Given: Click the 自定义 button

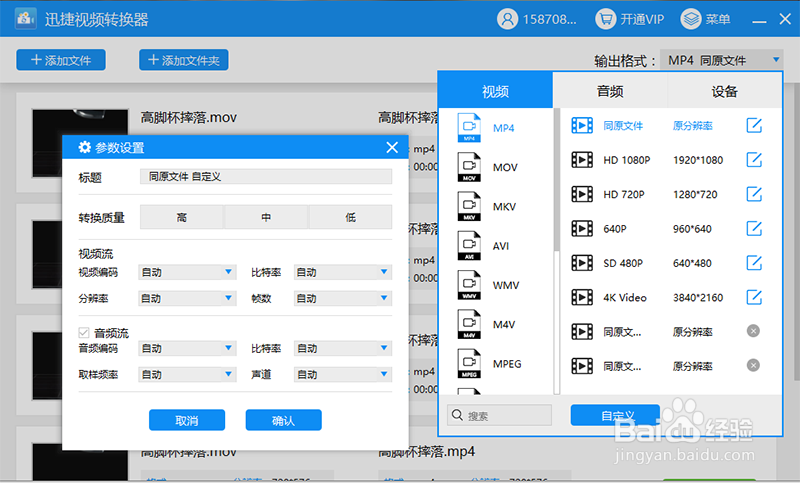Looking at the screenshot, I should coord(615,415).
